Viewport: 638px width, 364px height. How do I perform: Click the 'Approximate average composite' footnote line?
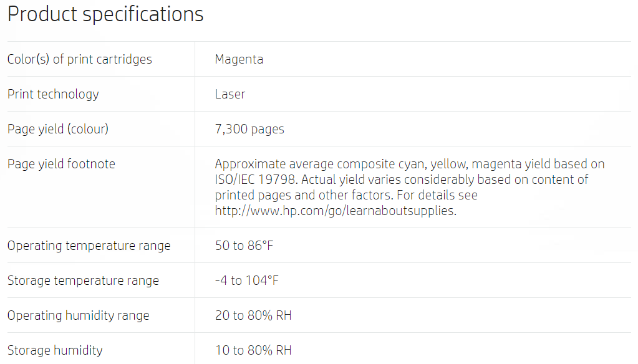tap(410, 164)
